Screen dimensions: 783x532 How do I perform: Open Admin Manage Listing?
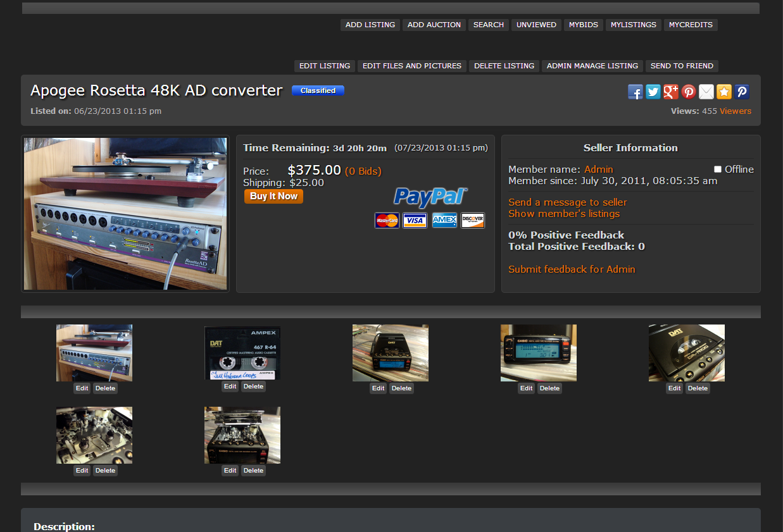(x=592, y=66)
